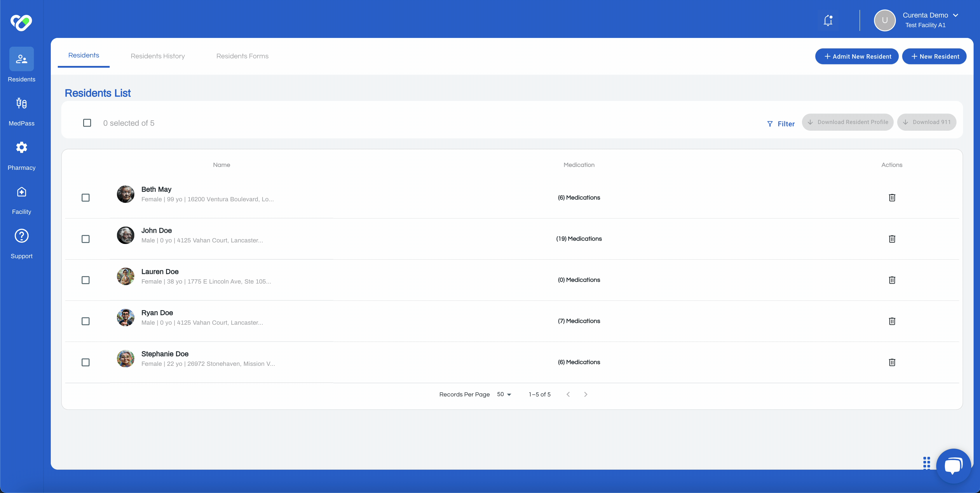980x493 pixels.
Task: Click Admit New Resident button
Action: point(857,56)
